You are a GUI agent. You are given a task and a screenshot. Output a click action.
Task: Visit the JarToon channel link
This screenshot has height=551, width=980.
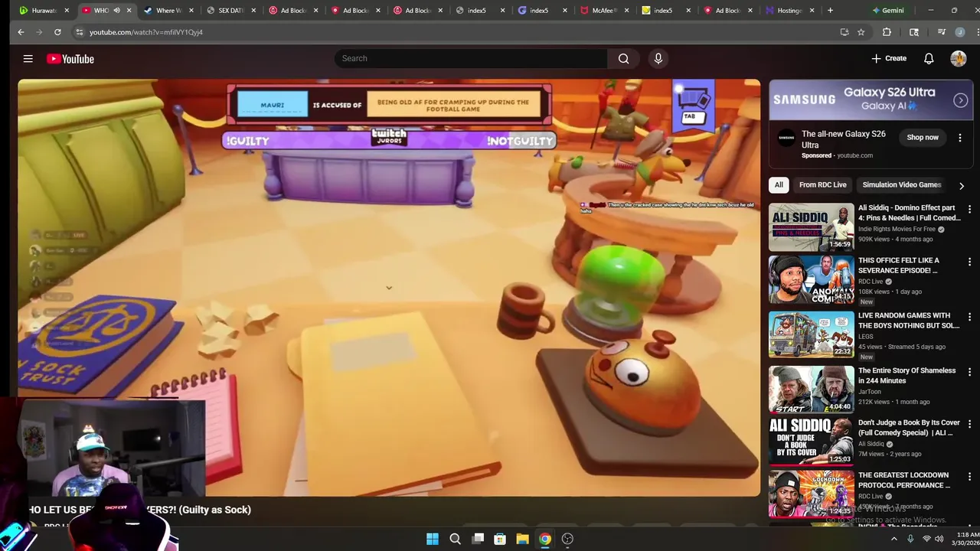click(x=871, y=392)
